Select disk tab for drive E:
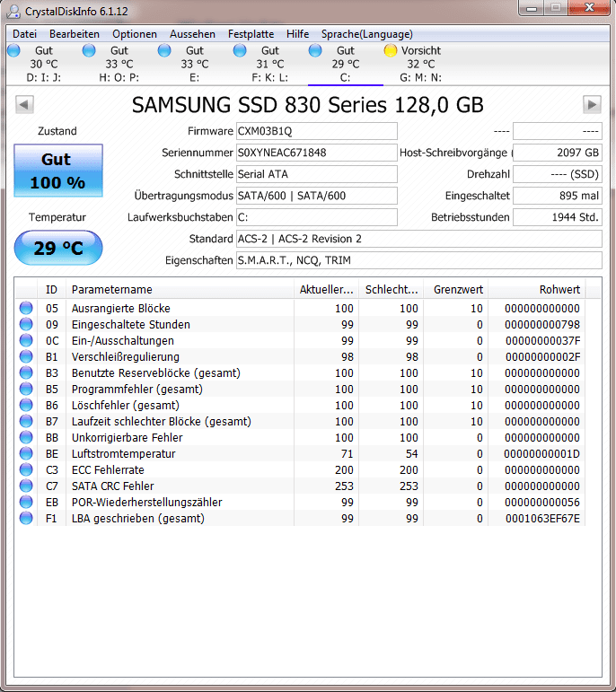This screenshot has height=692, width=616. coord(194,64)
